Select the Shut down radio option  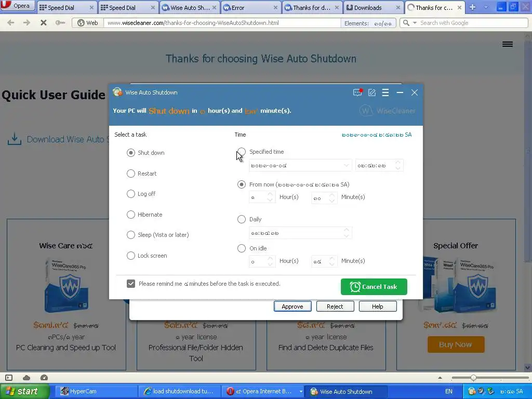tap(130, 153)
